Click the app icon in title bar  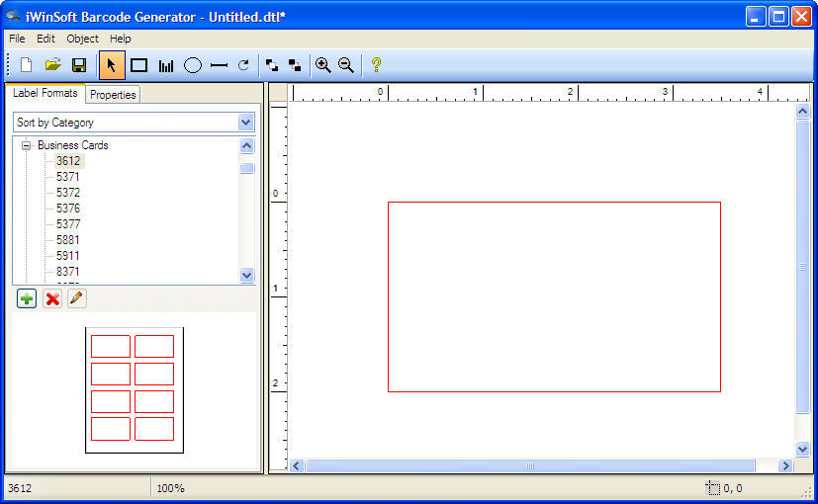click(x=14, y=16)
